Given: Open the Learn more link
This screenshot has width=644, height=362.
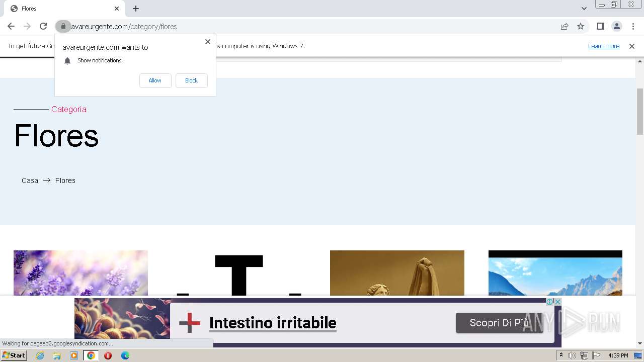Looking at the screenshot, I should (604, 46).
